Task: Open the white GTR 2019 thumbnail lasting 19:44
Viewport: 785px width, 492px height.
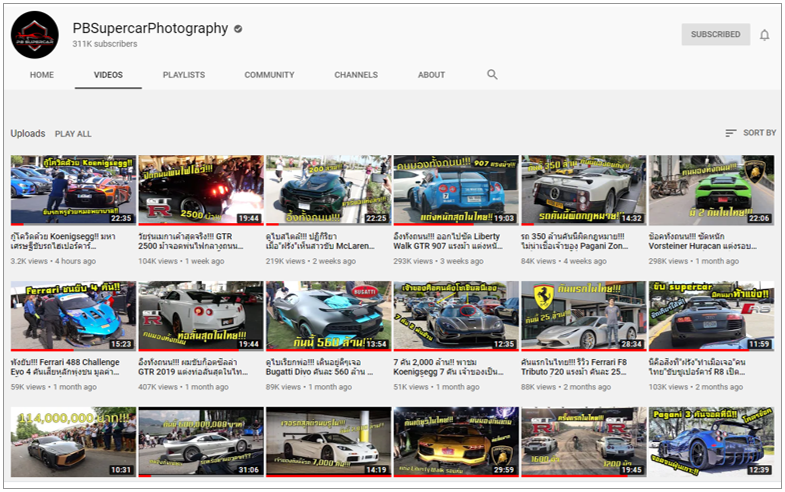Action: [x=201, y=316]
